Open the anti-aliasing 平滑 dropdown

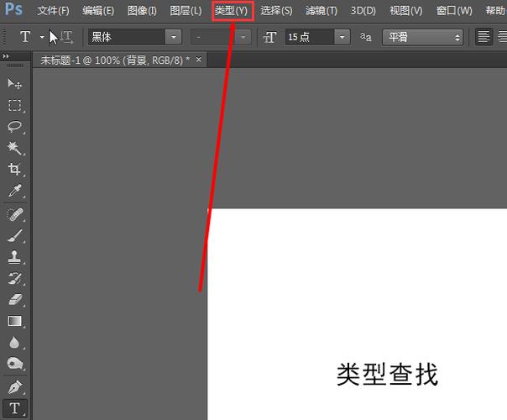point(422,37)
